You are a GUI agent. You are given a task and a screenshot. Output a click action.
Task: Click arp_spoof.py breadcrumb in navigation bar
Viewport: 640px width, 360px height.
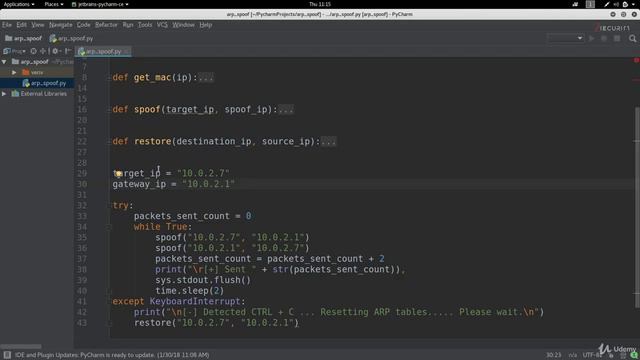[71, 38]
